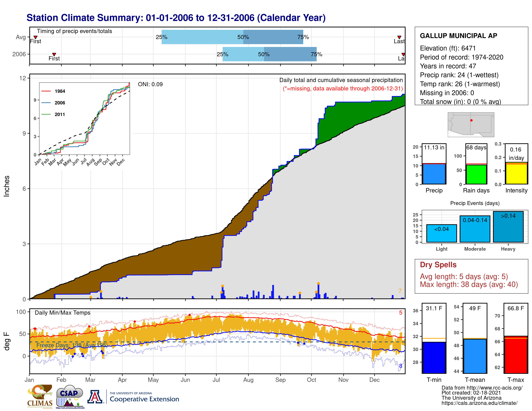Viewport: 532px width, 411px height.
Task: Click the 1984 red legend line
Action: (x=46, y=91)
